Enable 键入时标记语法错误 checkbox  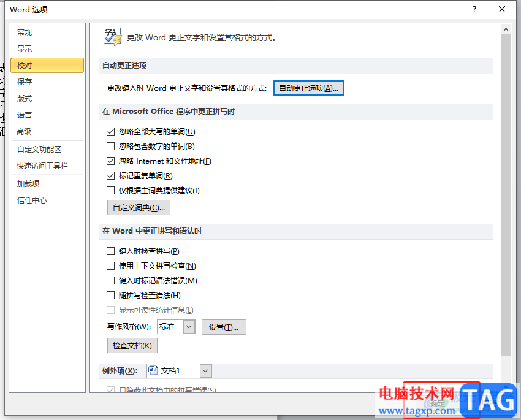point(111,281)
